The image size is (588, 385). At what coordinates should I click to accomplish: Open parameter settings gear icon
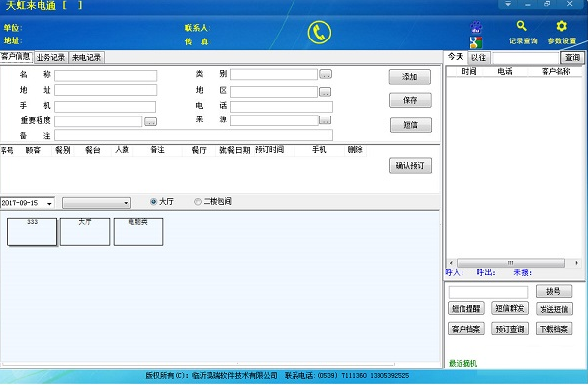pos(561,26)
